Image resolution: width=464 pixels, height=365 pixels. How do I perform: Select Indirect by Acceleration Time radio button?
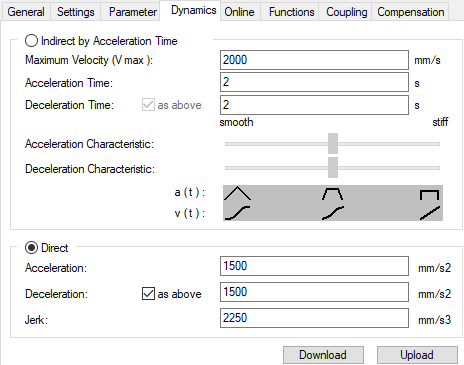[x=31, y=41]
